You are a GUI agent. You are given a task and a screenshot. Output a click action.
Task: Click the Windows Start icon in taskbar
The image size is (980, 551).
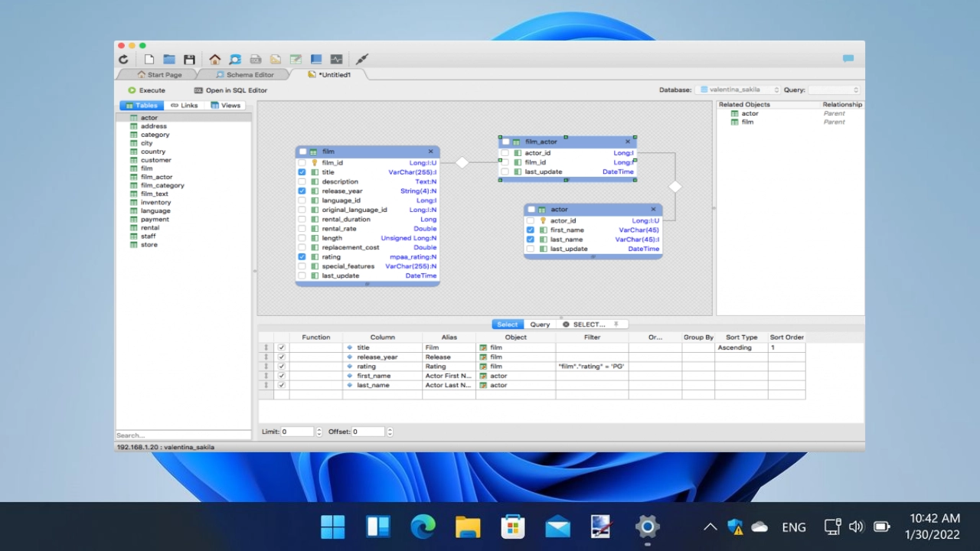click(332, 527)
